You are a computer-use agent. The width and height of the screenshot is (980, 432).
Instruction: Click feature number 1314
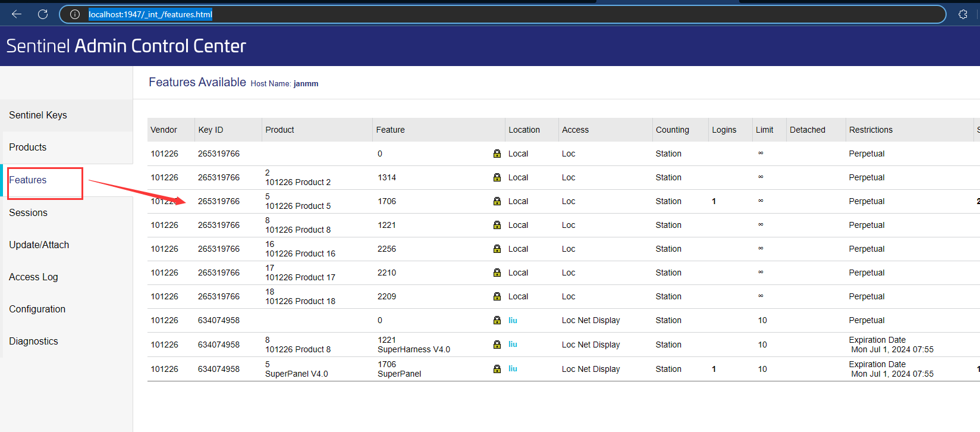(387, 177)
